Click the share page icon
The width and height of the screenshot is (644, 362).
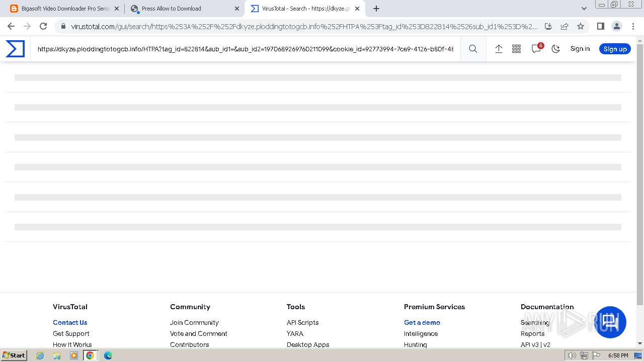(565, 26)
